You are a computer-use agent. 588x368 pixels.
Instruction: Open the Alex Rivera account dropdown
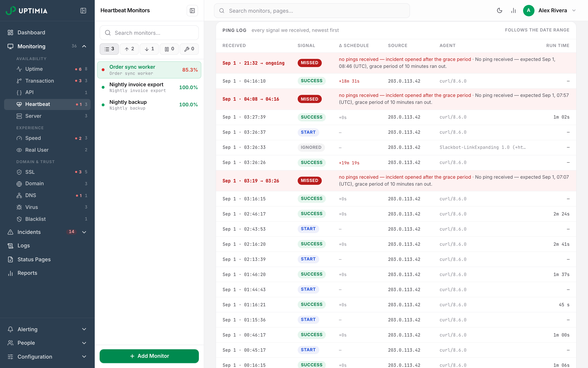click(574, 10)
